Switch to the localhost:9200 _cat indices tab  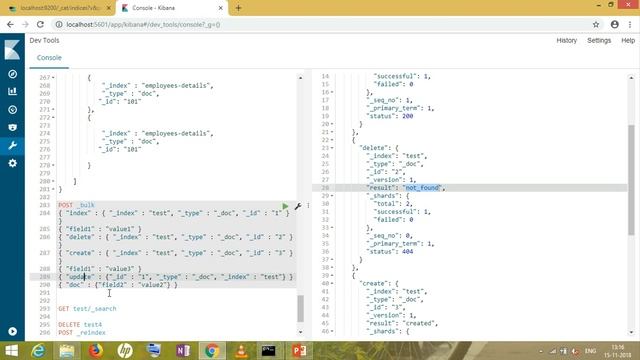coord(60,8)
